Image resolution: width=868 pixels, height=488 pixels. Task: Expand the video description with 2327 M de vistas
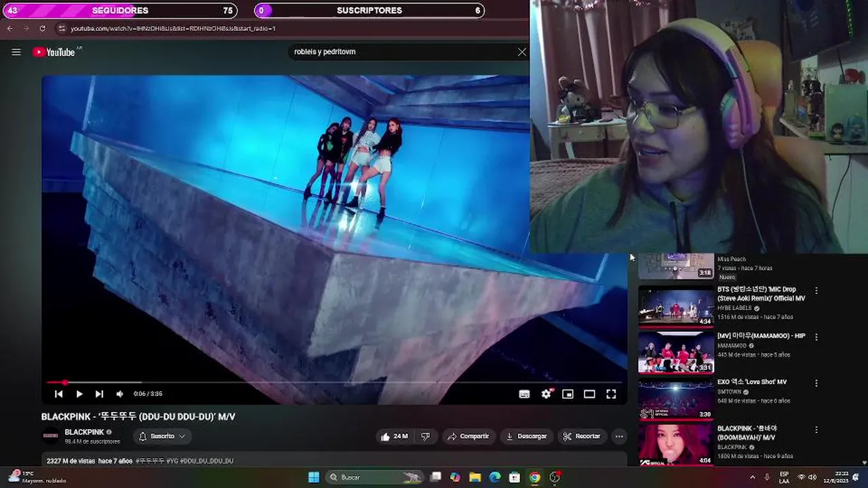pos(334,461)
